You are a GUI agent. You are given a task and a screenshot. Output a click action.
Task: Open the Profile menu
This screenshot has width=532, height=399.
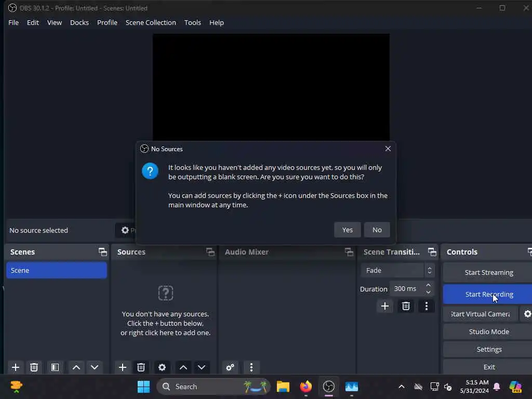tap(107, 22)
